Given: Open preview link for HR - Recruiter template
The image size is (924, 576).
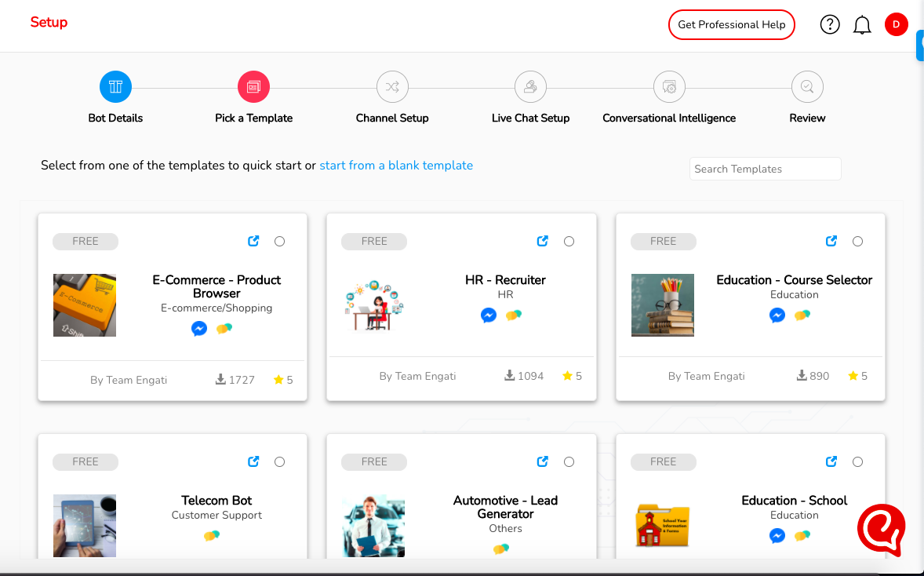Looking at the screenshot, I should tap(542, 241).
